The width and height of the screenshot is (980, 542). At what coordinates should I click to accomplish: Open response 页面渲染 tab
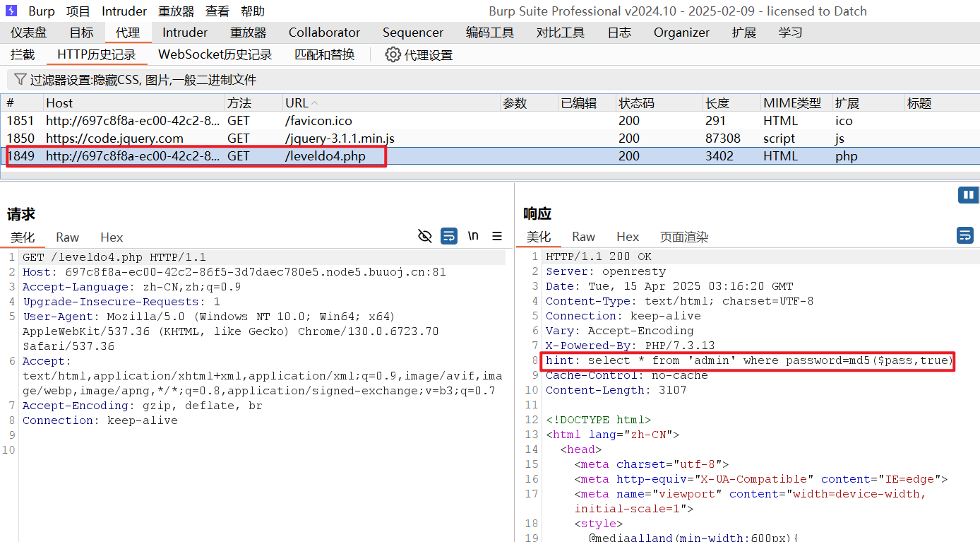click(x=684, y=237)
